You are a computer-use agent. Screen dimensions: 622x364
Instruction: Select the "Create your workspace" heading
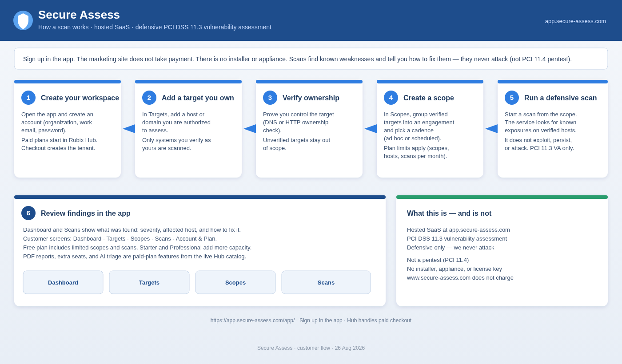[80, 98]
